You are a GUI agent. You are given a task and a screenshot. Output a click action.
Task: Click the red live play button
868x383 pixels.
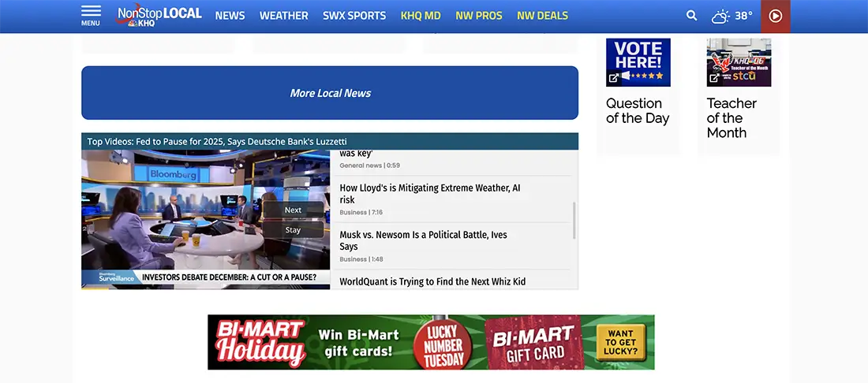[776, 16]
